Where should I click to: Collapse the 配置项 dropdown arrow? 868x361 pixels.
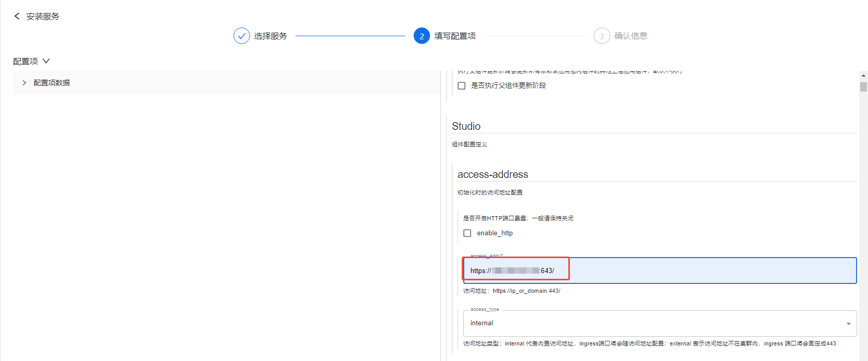(46, 61)
